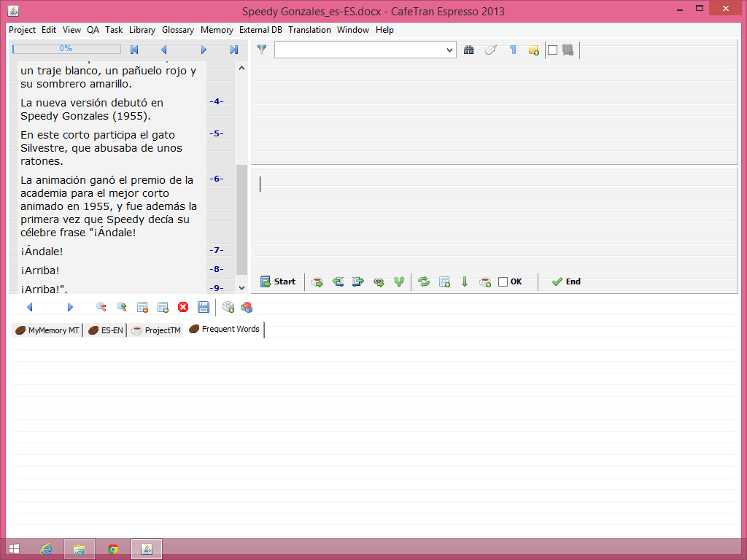747x560 pixels.
Task: Click the binoculars search icon
Action: [x=469, y=50]
